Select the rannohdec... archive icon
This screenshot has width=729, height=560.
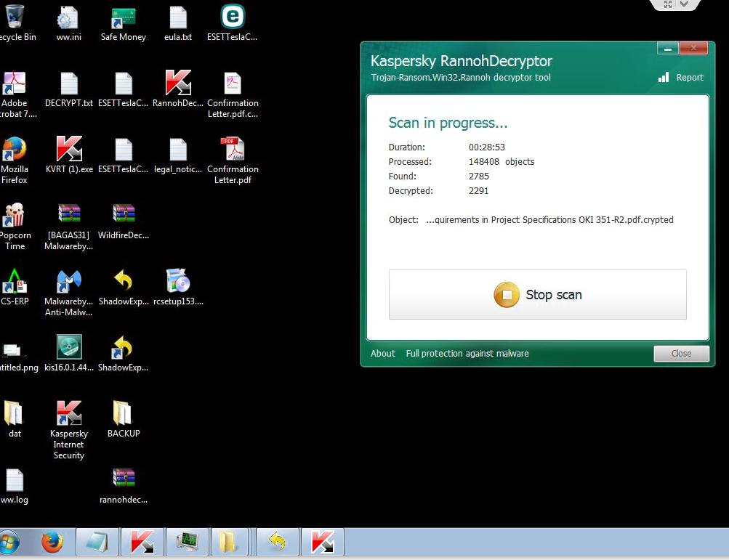pos(124,486)
